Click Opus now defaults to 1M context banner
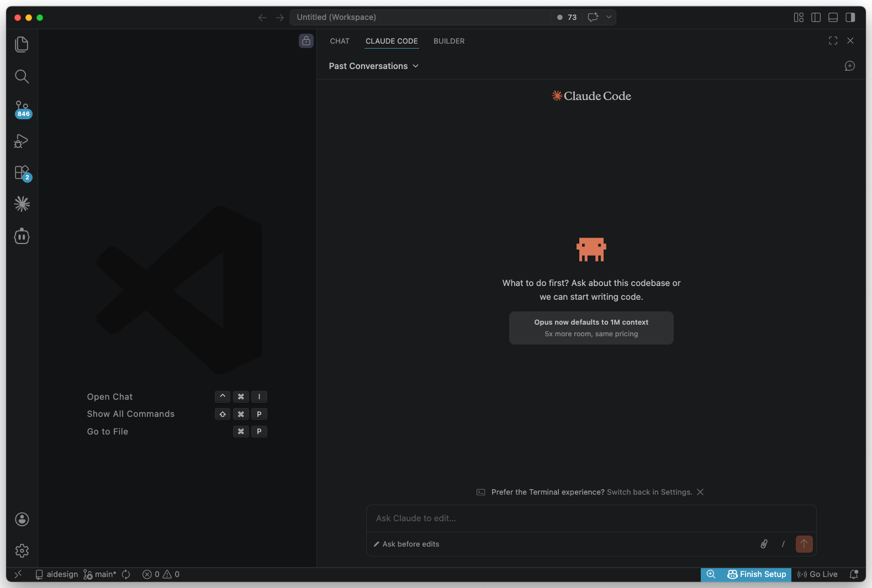Image resolution: width=872 pixels, height=588 pixels. [x=591, y=328]
